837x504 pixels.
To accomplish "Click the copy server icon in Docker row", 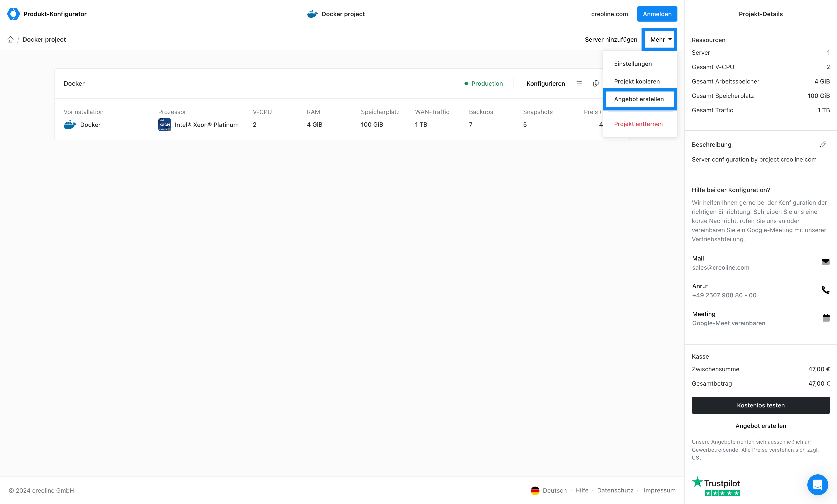I will 595,83.
